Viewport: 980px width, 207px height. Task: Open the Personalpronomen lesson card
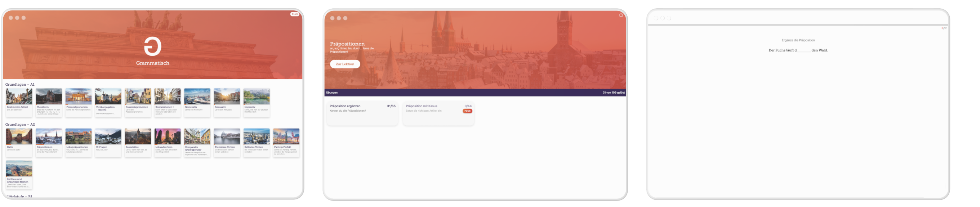click(79, 103)
